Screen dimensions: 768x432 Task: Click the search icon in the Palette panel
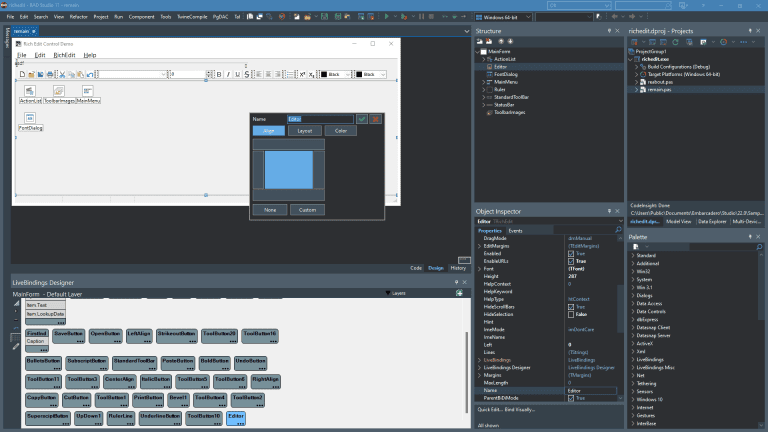click(x=759, y=247)
